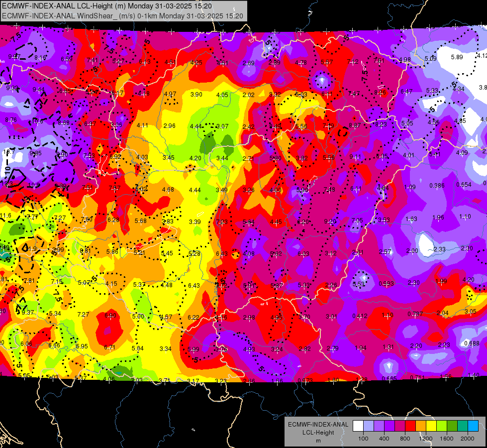The image size is (487, 448).
Task: Click the wind shear value 9.37
Action: (28, 312)
